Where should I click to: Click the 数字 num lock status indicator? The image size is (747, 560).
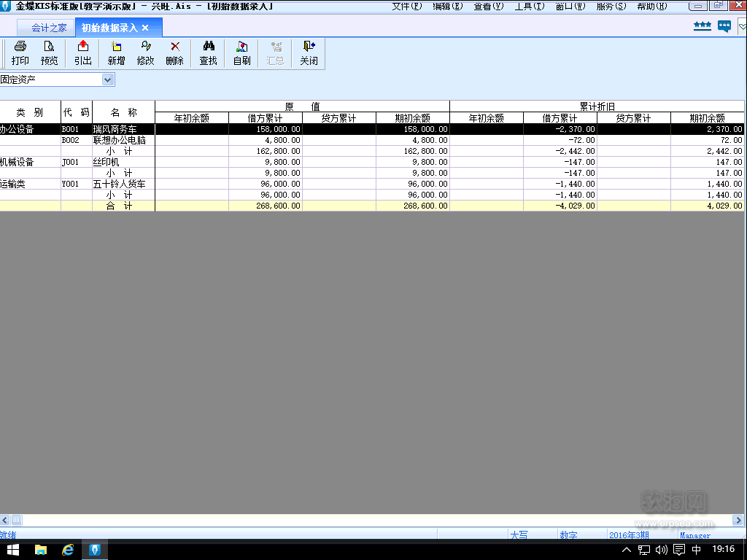(568, 535)
